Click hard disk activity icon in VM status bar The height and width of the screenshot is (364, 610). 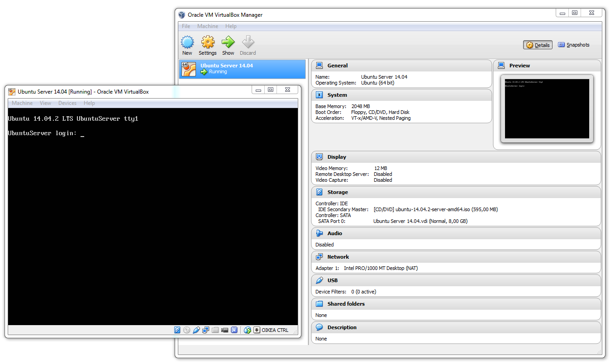click(177, 330)
